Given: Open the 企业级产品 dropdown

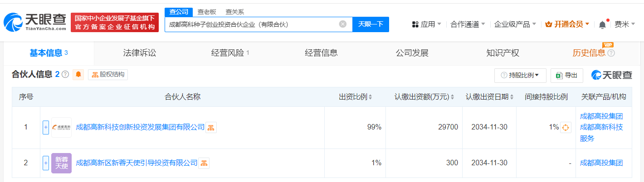Looking at the screenshot, I should point(515,24).
